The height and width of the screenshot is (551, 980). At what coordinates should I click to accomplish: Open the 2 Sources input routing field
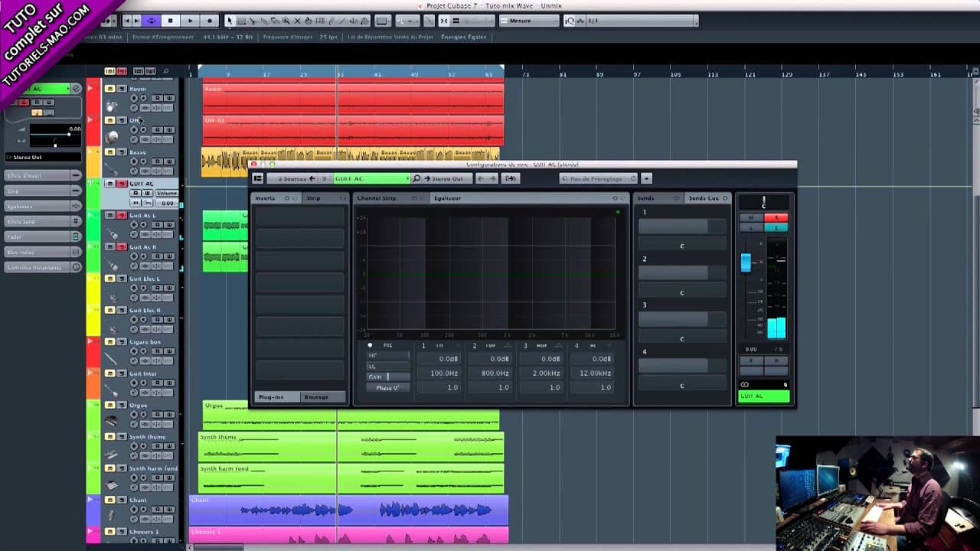(291, 178)
